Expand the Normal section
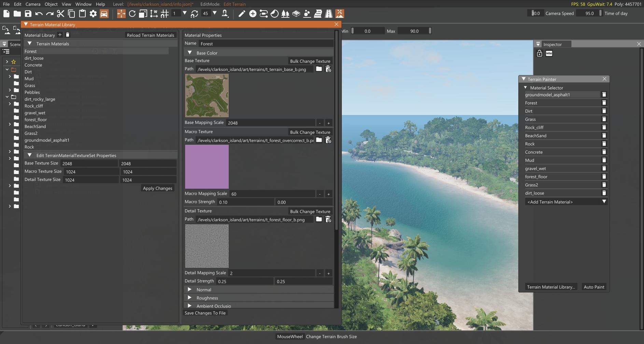Image resolution: width=644 pixels, height=344 pixels. [x=190, y=289]
